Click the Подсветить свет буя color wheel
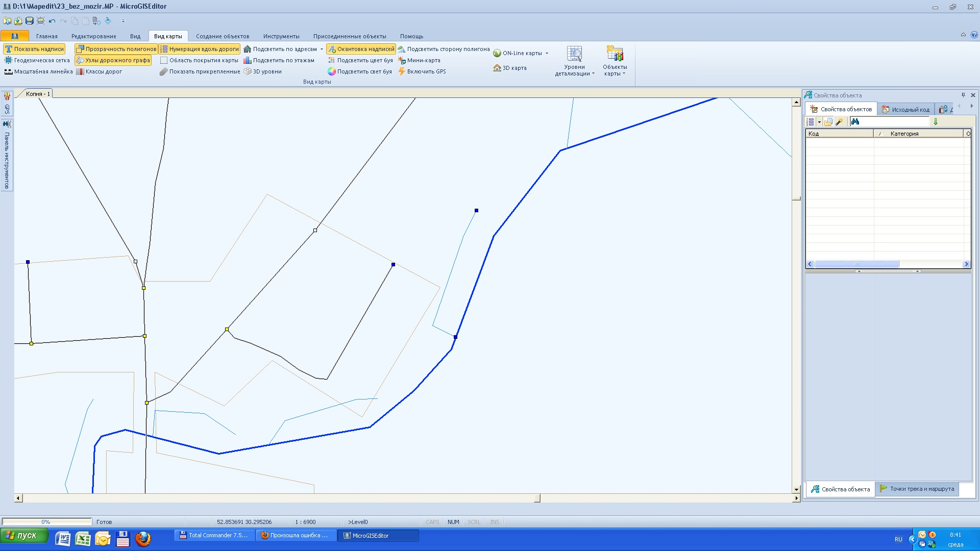 coord(332,71)
